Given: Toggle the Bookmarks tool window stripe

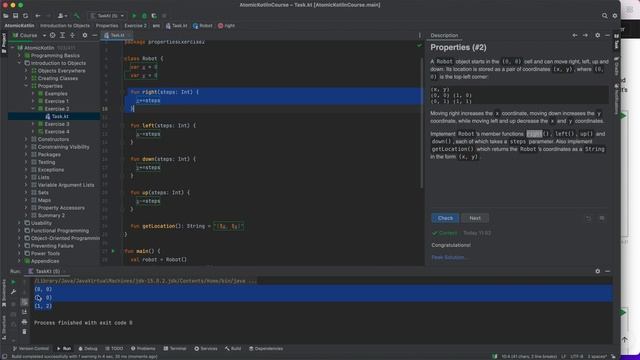Looking at the screenshot, I should 4,293.
